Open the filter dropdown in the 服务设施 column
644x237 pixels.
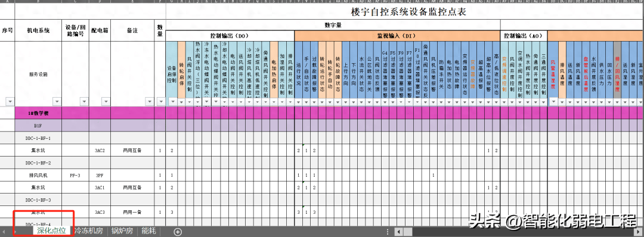coord(57,101)
